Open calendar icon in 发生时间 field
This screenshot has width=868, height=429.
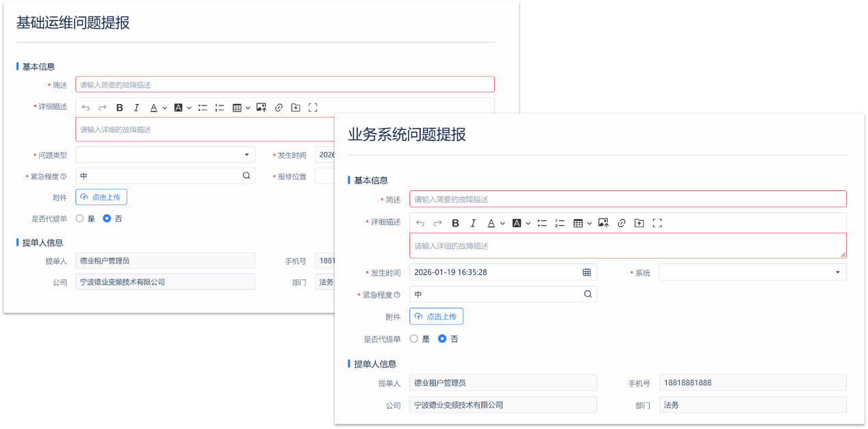pos(587,272)
